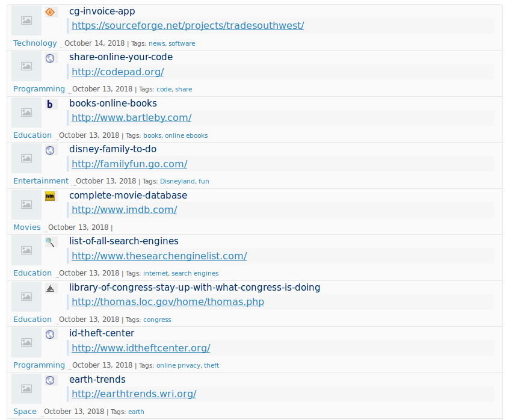509x420 pixels.
Task: Select the Disneyland tag
Action: pyautogui.click(x=177, y=181)
